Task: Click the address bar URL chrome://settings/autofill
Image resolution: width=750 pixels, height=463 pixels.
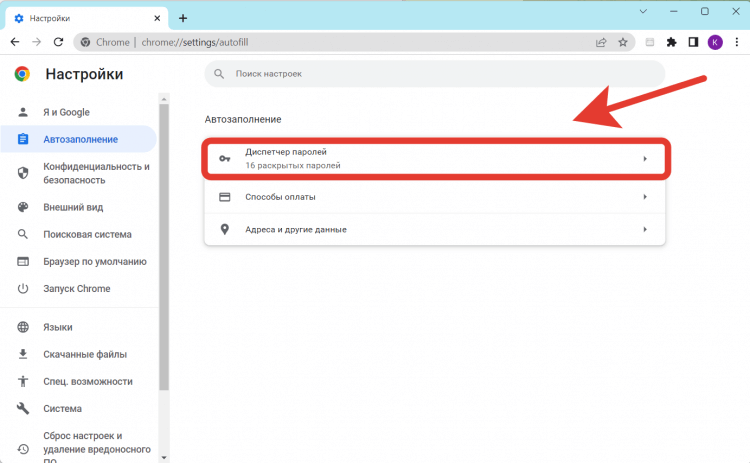Action: 195,42
